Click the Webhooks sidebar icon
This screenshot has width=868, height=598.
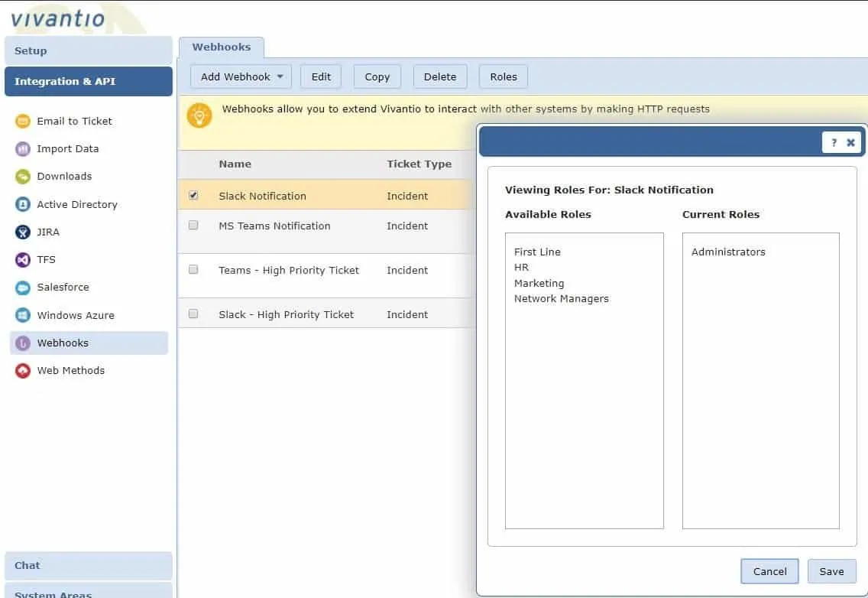(23, 343)
